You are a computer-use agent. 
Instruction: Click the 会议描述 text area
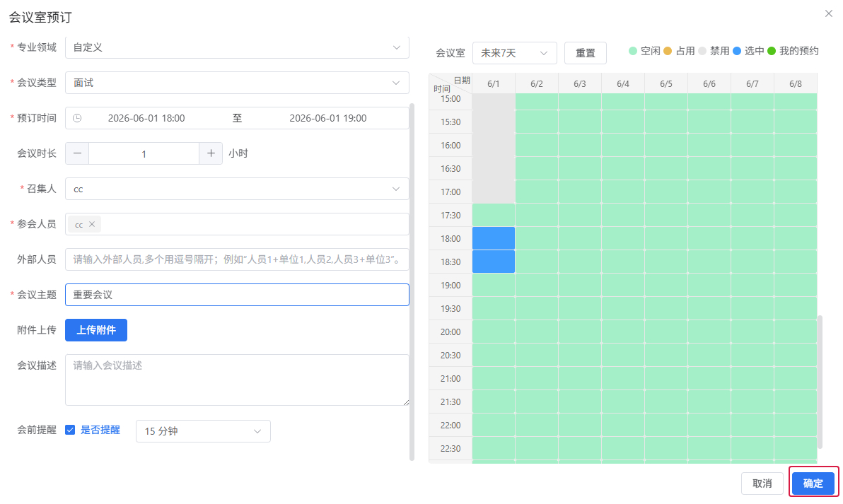pos(237,380)
